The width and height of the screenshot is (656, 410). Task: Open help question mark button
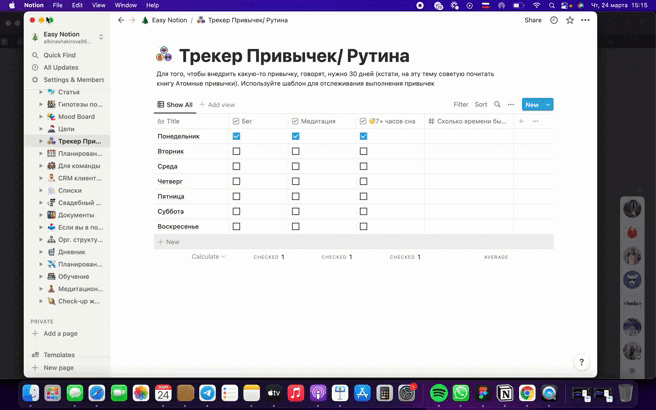[582, 362]
